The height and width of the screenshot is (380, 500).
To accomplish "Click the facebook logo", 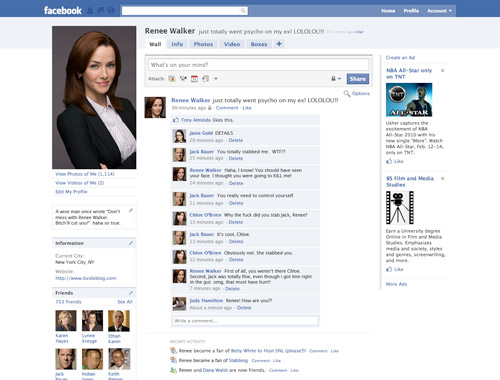I will (x=63, y=11).
